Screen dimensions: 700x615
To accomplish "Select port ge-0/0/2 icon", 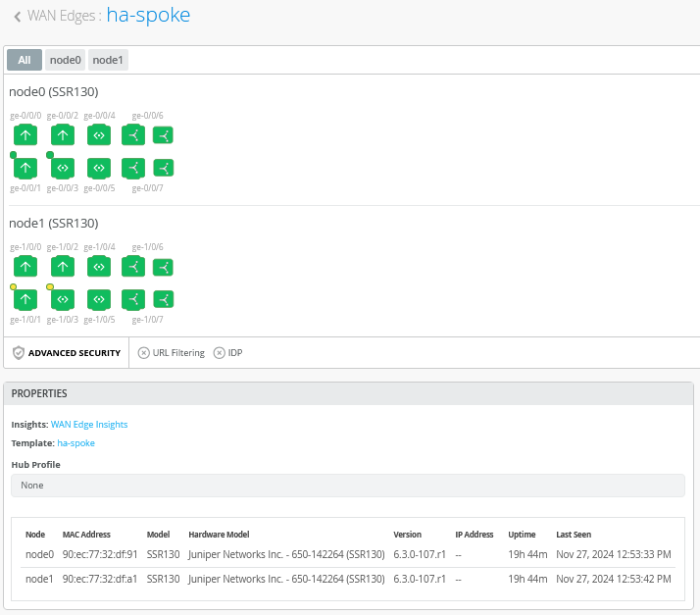I will 63,135.
